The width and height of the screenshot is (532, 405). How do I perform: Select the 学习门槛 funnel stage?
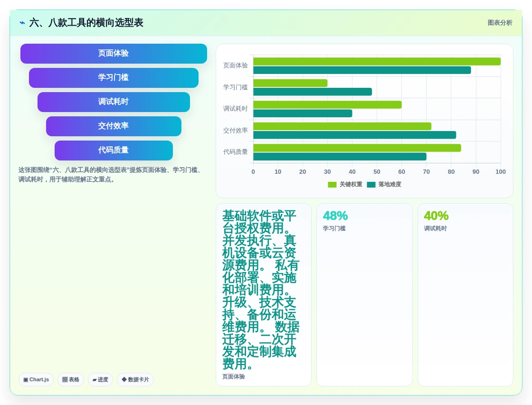pyautogui.click(x=114, y=78)
